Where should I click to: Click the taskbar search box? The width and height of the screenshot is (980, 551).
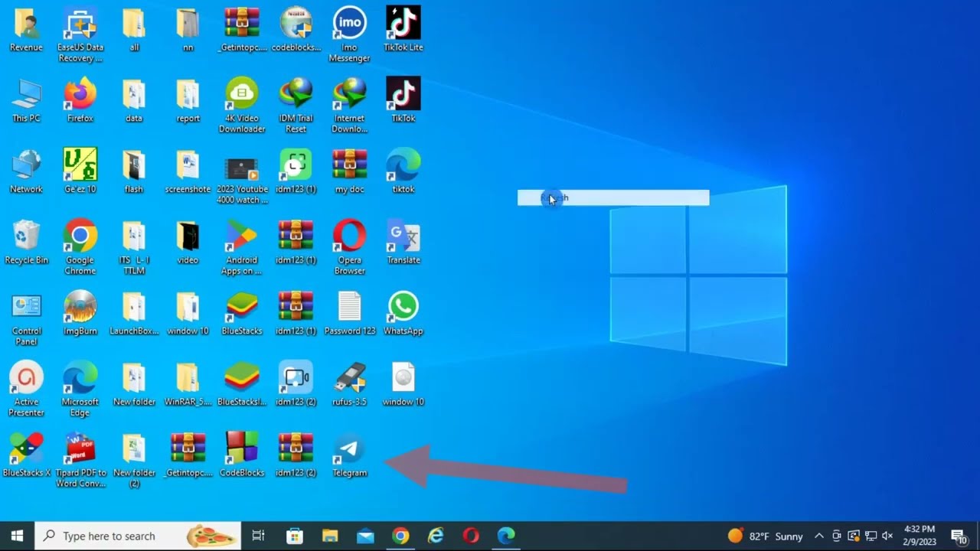[138, 536]
